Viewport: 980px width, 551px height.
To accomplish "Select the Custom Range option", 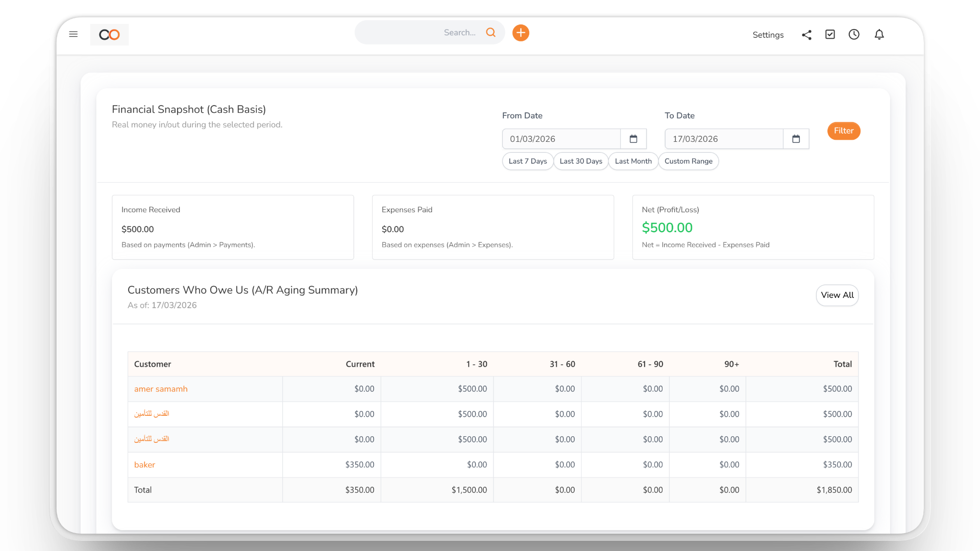I will tap(688, 161).
